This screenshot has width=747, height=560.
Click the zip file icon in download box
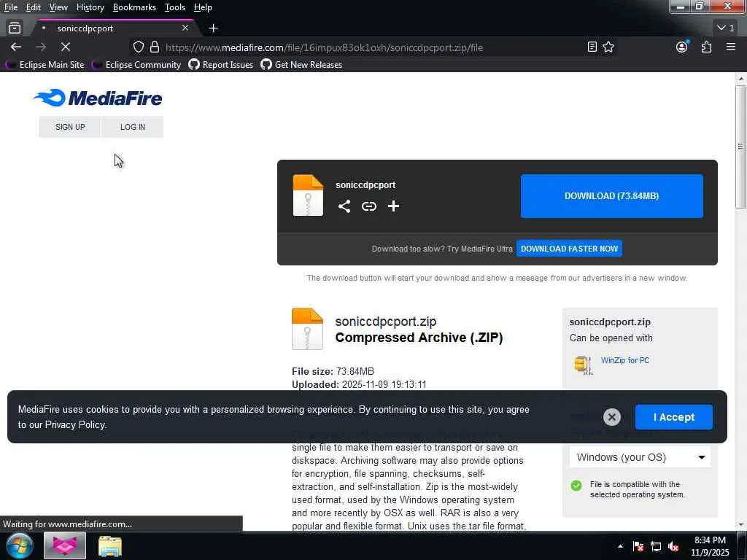click(308, 195)
